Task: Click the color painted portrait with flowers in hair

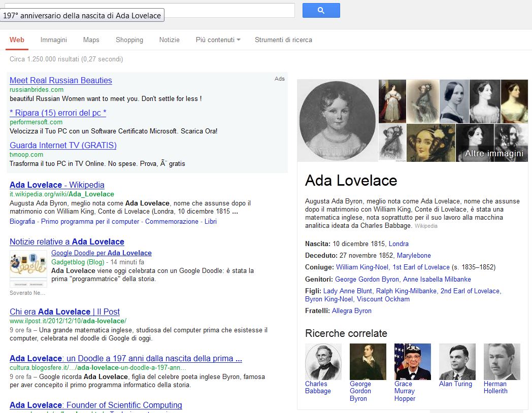Action: click(431, 143)
